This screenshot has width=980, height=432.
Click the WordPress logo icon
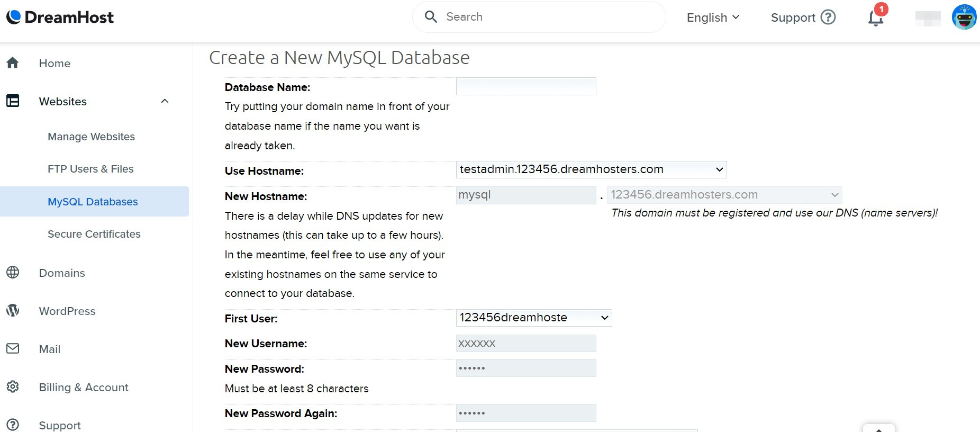(13, 311)
